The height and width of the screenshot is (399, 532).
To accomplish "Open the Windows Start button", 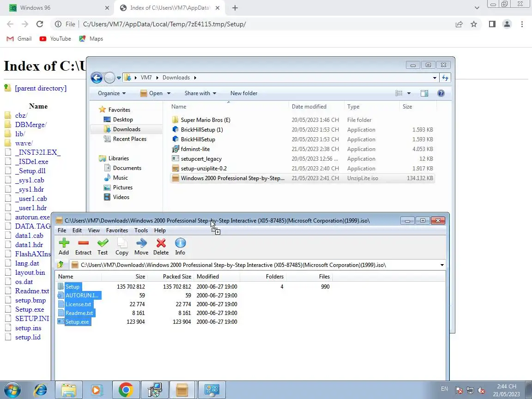I will click(12, 390).
